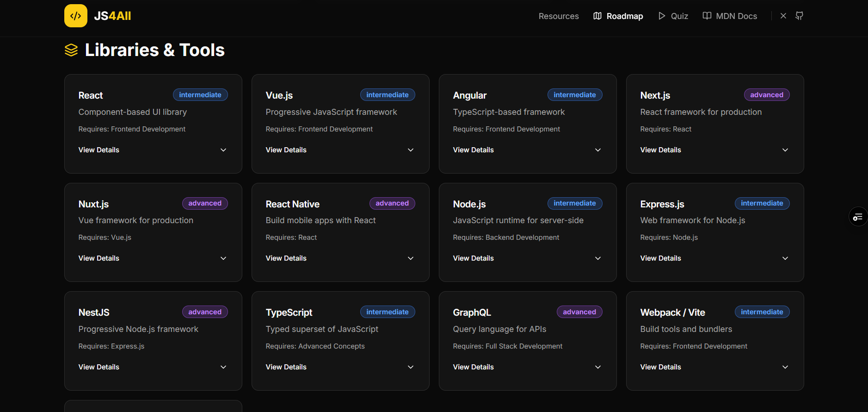Viewport: 868px width, 412px height.
Task: Click the JS4All site title link
Action: pos(112,16)
